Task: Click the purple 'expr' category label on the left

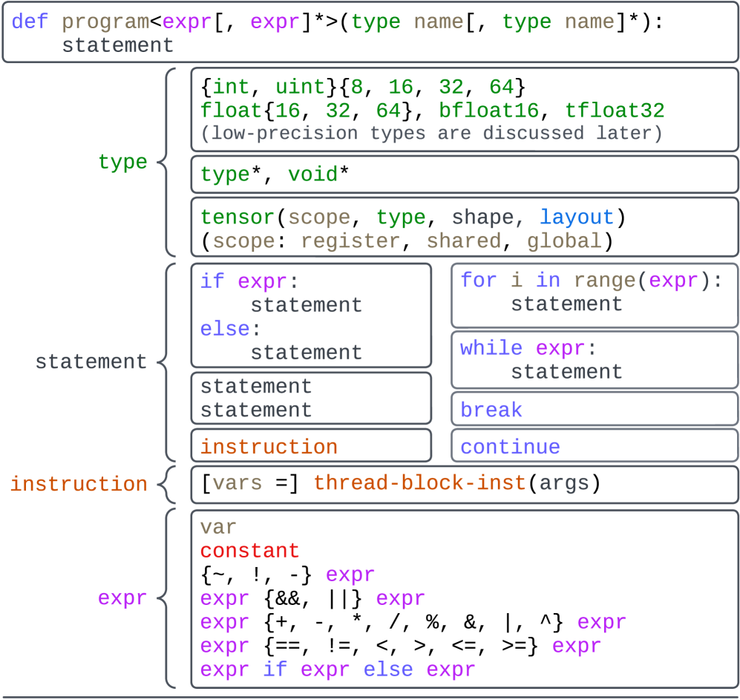Action: (x=122, y=598)
